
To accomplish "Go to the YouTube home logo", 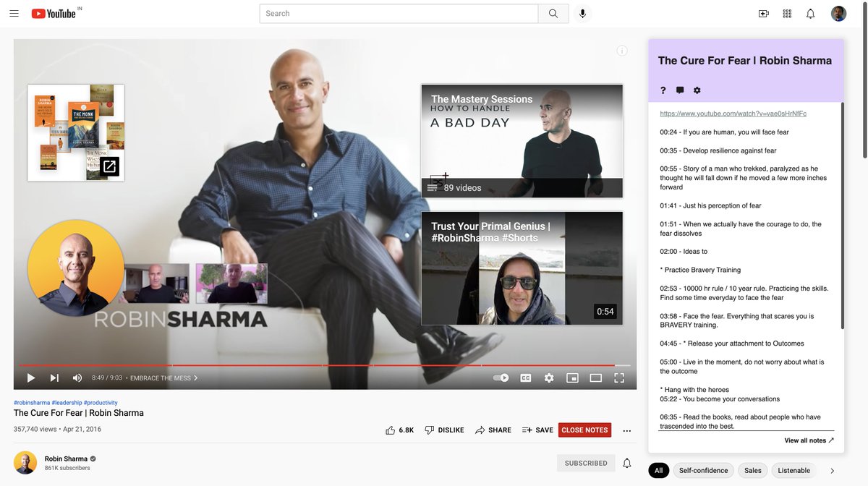I will [x=54, y=14].
